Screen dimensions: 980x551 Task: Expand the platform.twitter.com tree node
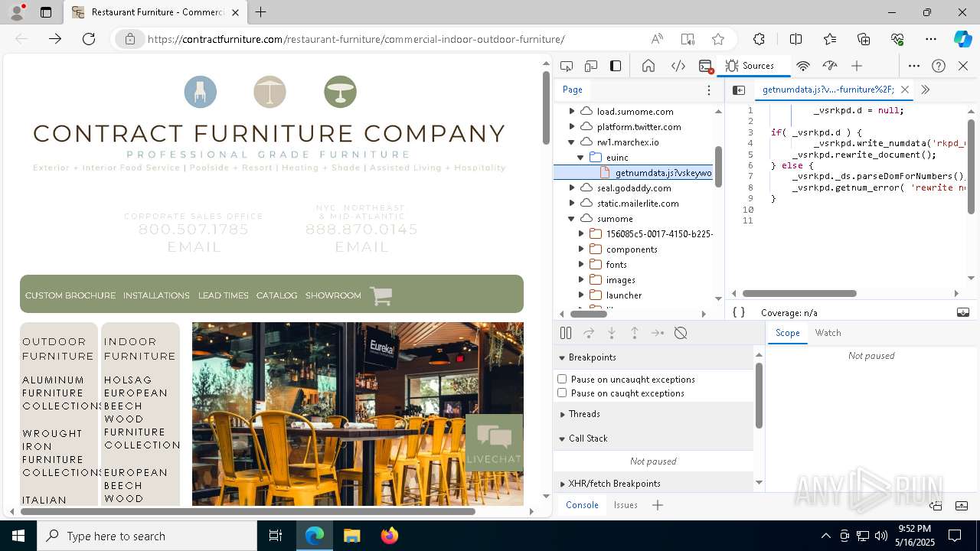point(571,127)
